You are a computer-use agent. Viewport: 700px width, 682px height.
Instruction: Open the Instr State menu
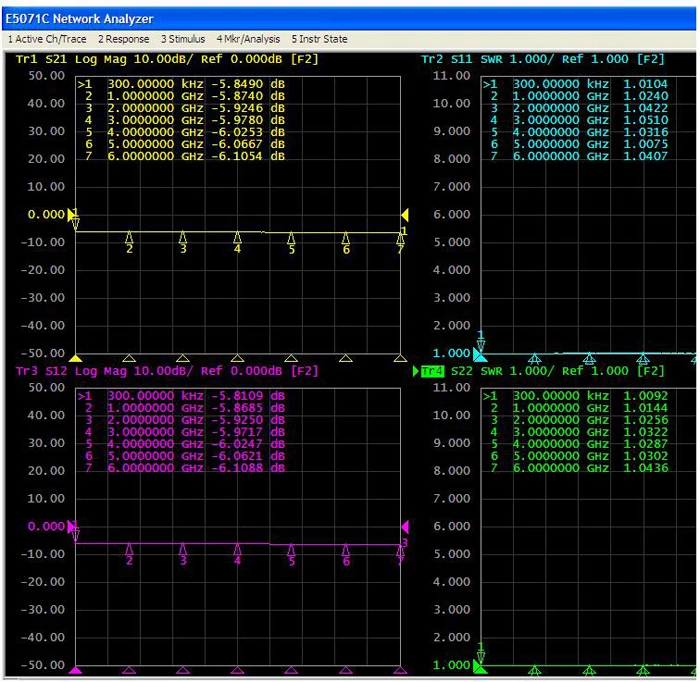click(x=319, y=39)
